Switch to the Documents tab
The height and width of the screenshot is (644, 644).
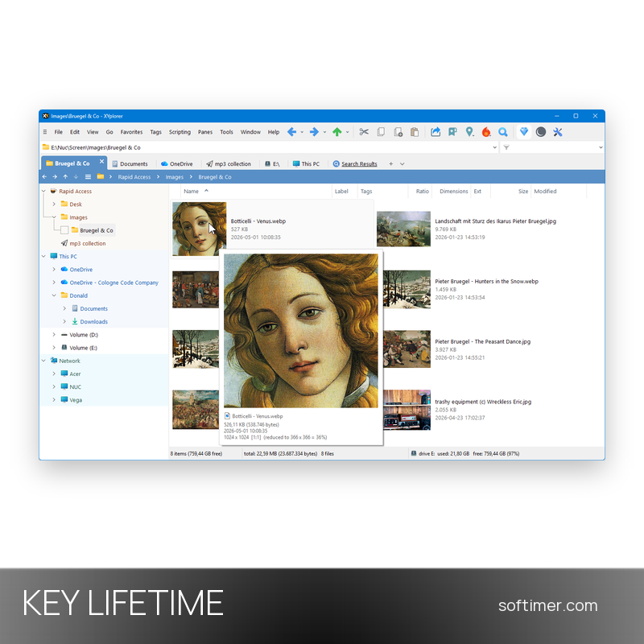tap(130, 163)
